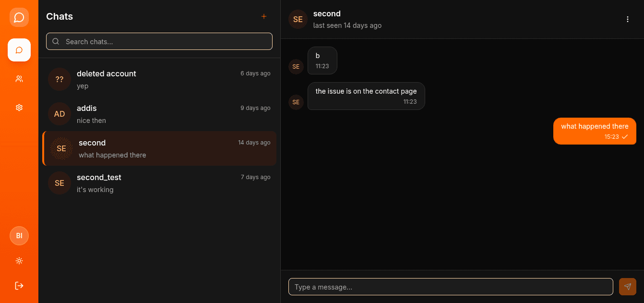
Task: Open the deleted account conversation
Action: 159,79
